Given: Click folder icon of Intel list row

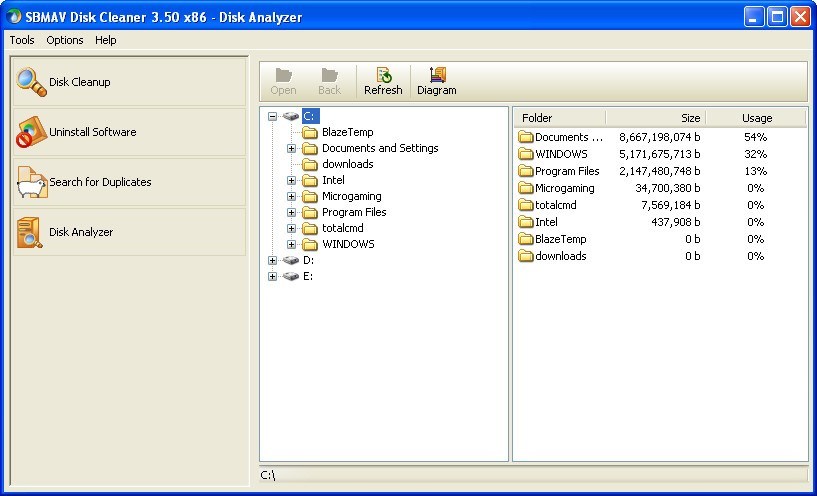Looking at the screenshot, I should pos(526,222).
